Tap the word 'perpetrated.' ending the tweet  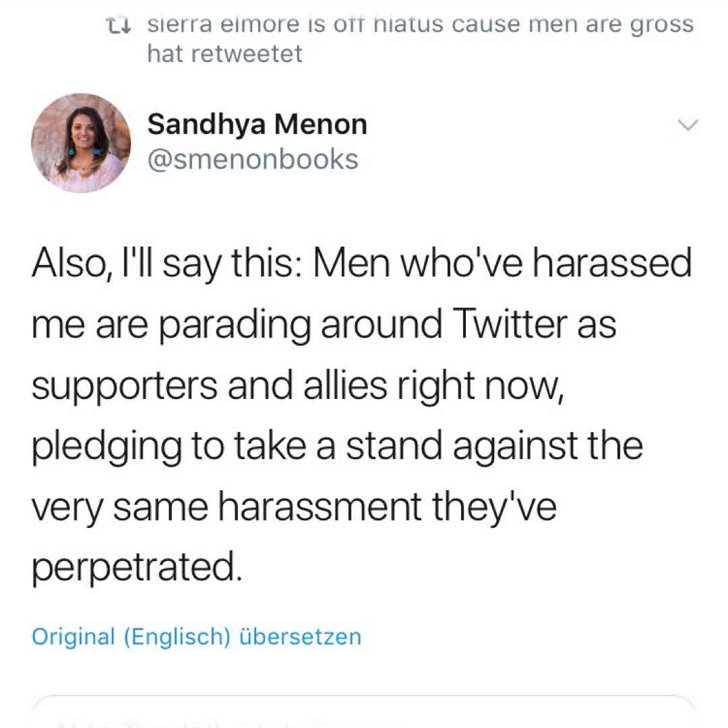(135, 568)
